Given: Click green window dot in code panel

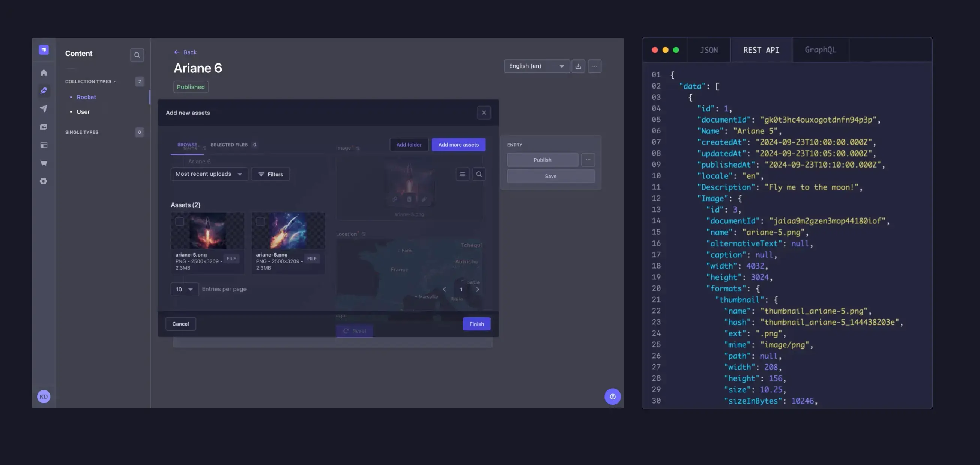Looking at the screenshot, I should coord(676,50).
